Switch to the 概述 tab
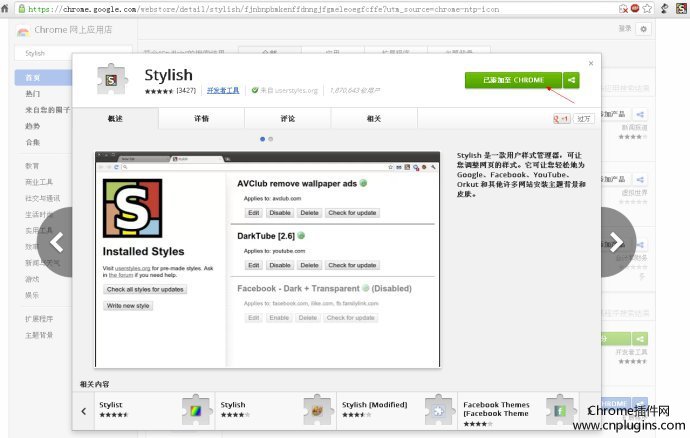Viewport: 690px width, 438px height. [x=115, y=118]
